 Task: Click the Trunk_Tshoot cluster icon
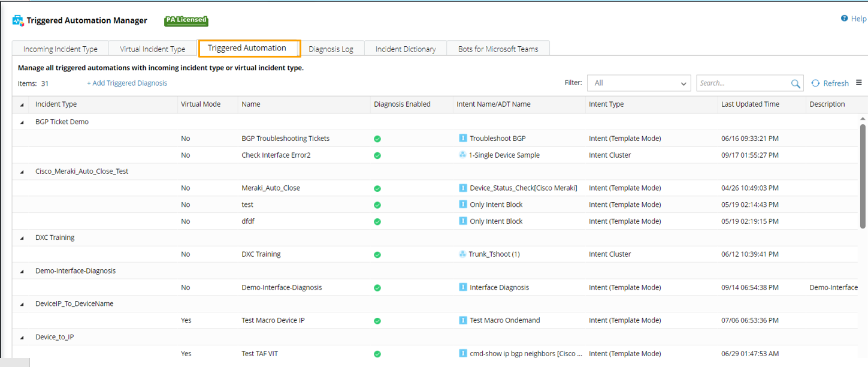pyautogui.click(x=462, y=254)
